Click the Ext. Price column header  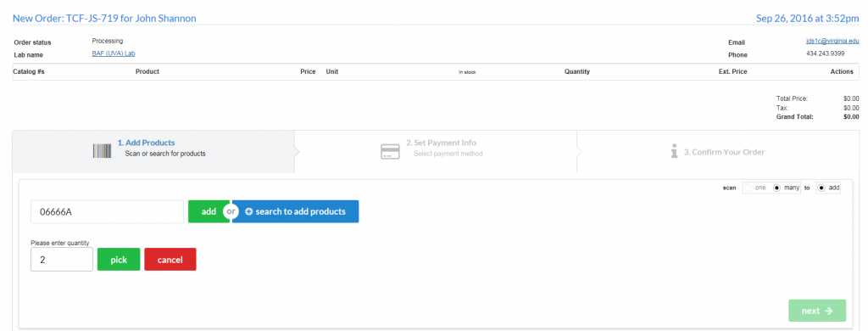point(733,72)
